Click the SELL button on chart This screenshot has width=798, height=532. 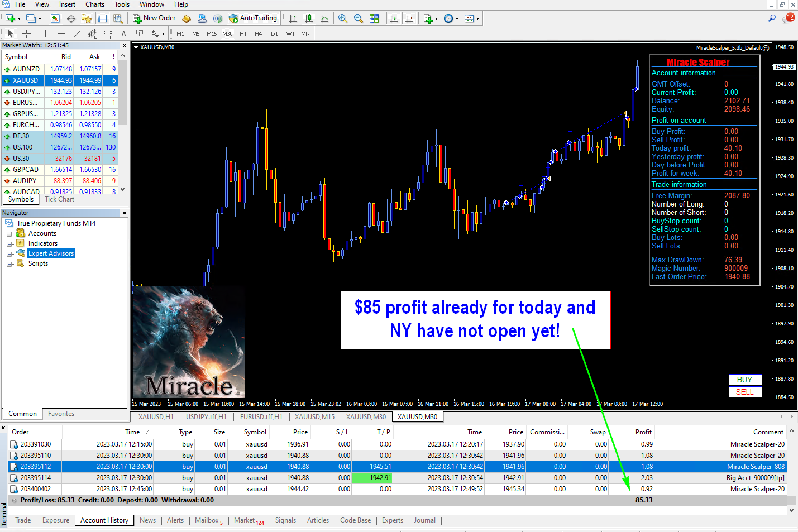point(745,392)
